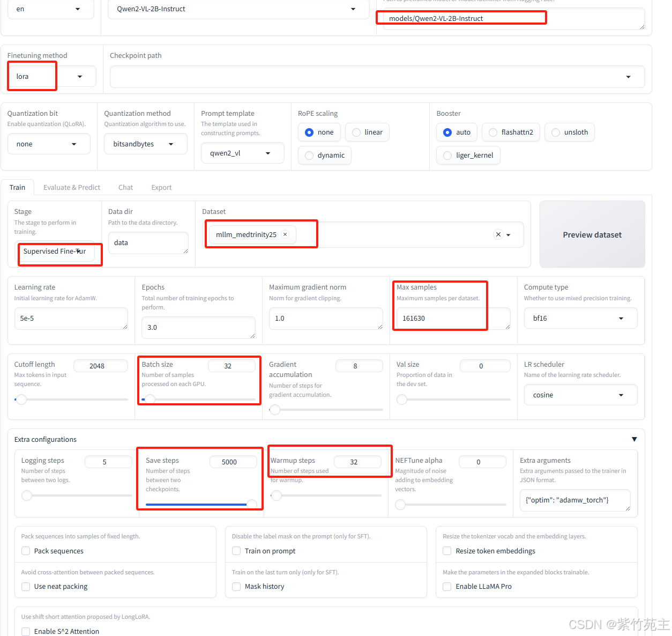The width and height of the screenshot is (672, 636).
Task: Click the Warmup steps slider handle
Action: coord(277,496)
